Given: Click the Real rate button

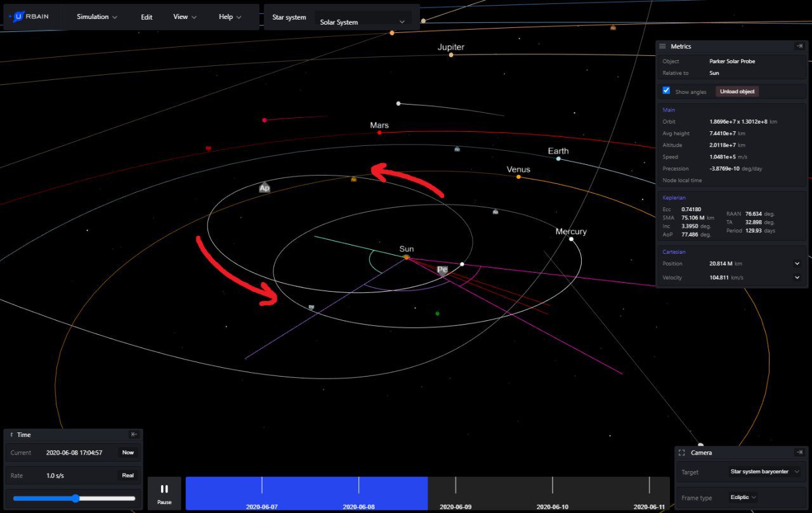Looking at the screenshot, I should [128, 476].
